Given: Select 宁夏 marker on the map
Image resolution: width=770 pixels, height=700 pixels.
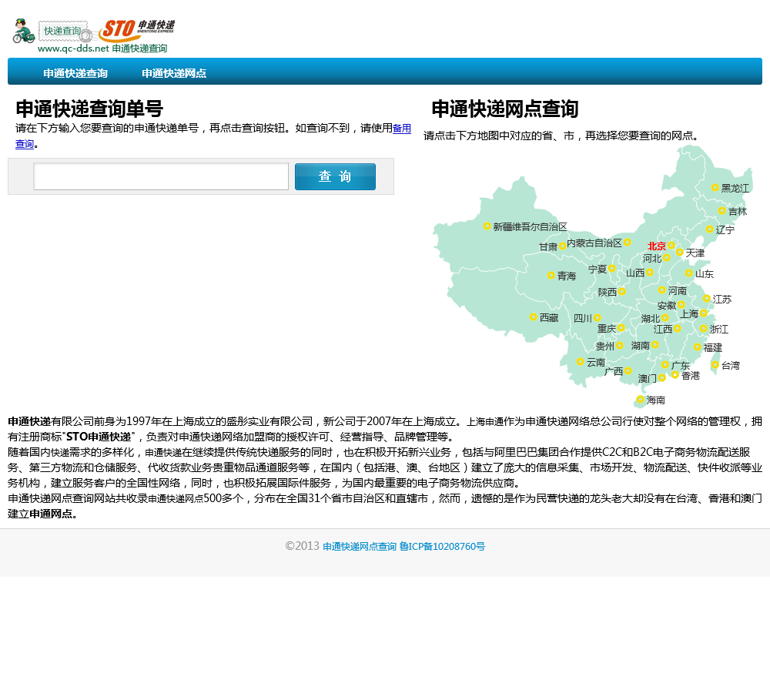Looking at the screenshot, I should 612,268.
